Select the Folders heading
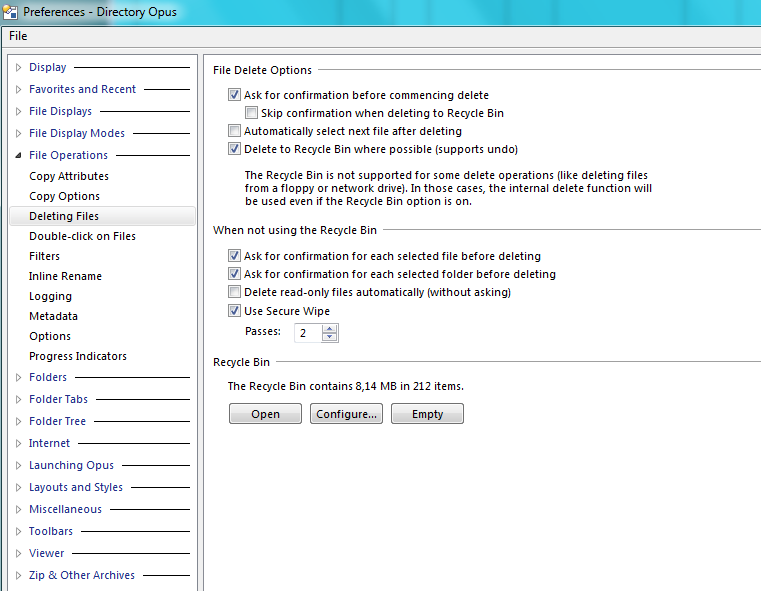This screenshot has height=591, width=761. [48, 377]
